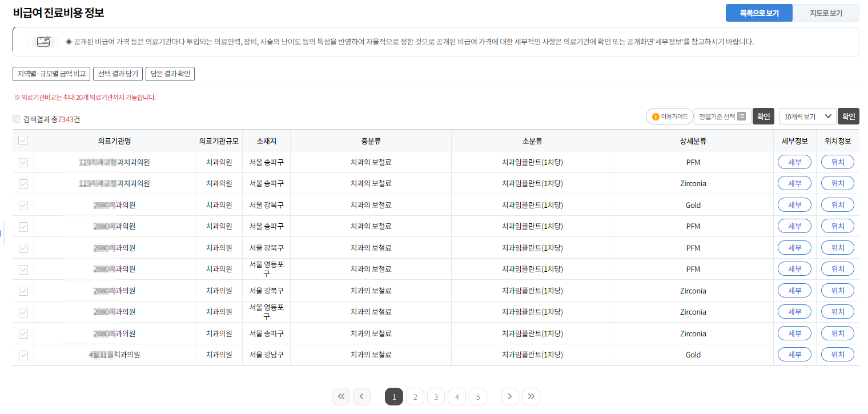Click the 소분류 column header

pyautogui.click(x=532, y=140)
